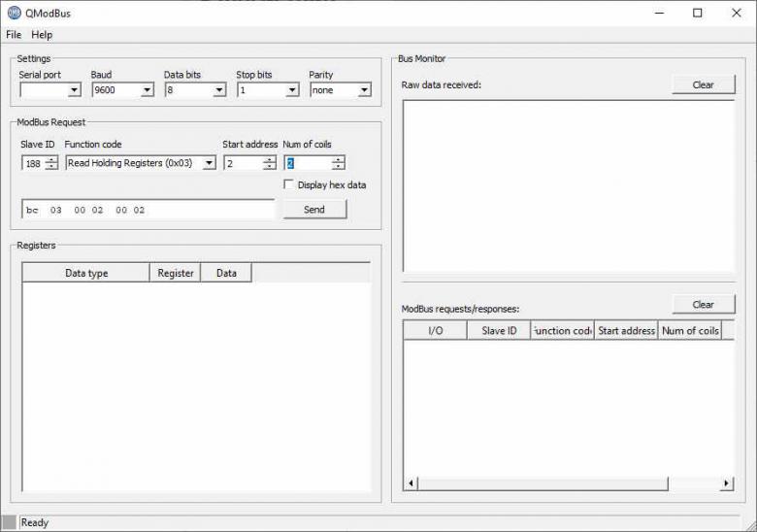Click Num of coils column header in requests table
The width and height of the screenshot is (757, 532).
(x=690, y=331)
